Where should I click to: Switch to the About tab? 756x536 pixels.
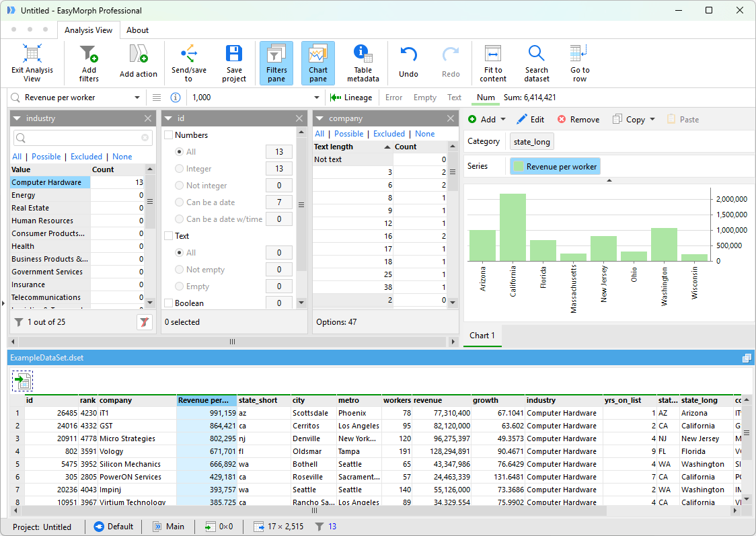click(x=137, y=30)
